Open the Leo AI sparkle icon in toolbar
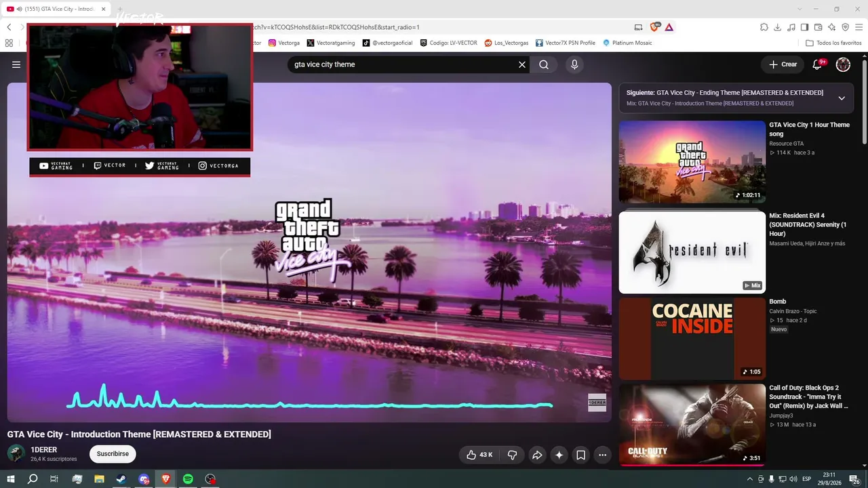Image resolution: width=868 pixels, height=488 pixels. [832, 27]
